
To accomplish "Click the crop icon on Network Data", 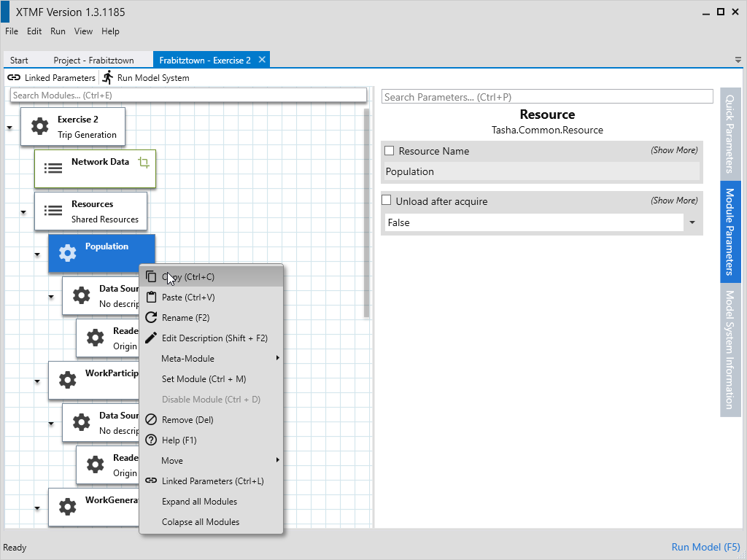I will point(144,163).
